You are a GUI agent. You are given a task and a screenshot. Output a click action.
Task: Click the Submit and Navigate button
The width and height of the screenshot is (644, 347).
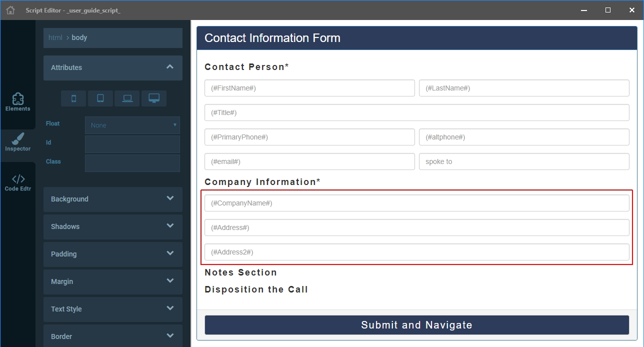[417, 325]
